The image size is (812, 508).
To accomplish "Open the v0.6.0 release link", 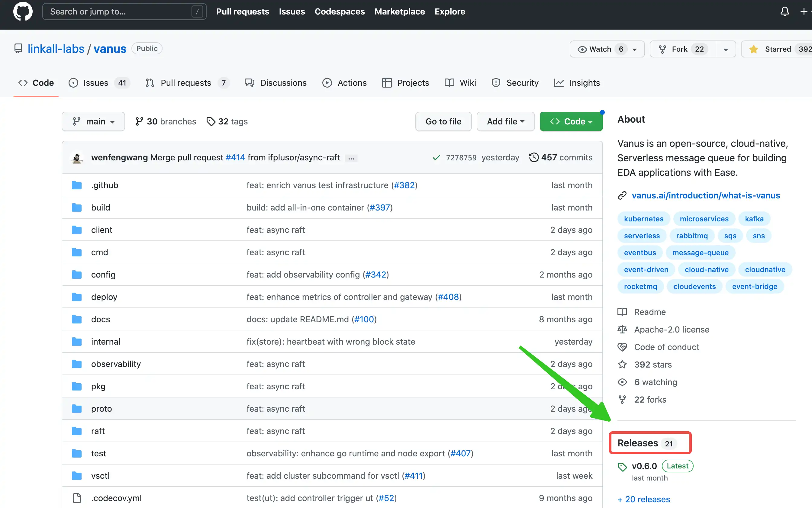I will [644, 466].
